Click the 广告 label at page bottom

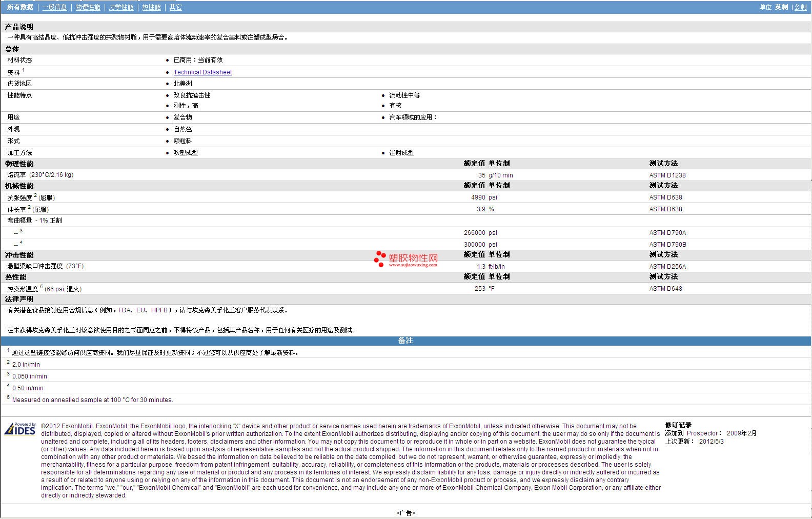[x=405, y=513]
